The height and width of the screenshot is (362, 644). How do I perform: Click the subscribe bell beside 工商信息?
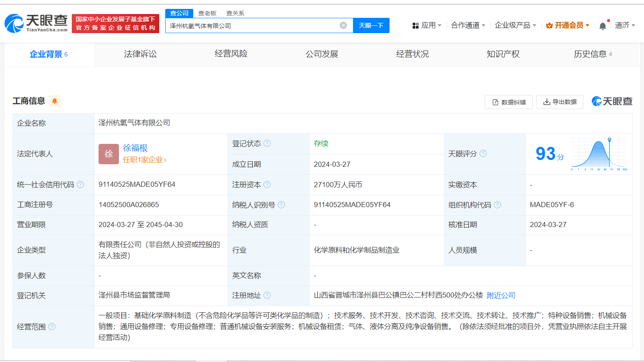[x=54, y=101]
